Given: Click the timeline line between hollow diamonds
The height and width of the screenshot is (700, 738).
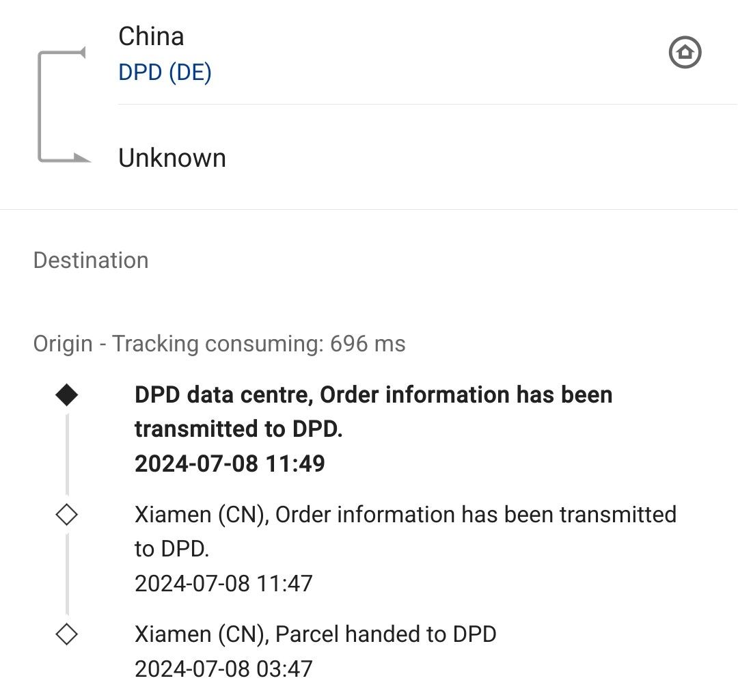Looking at the screenshot, I should pos(67,574).
